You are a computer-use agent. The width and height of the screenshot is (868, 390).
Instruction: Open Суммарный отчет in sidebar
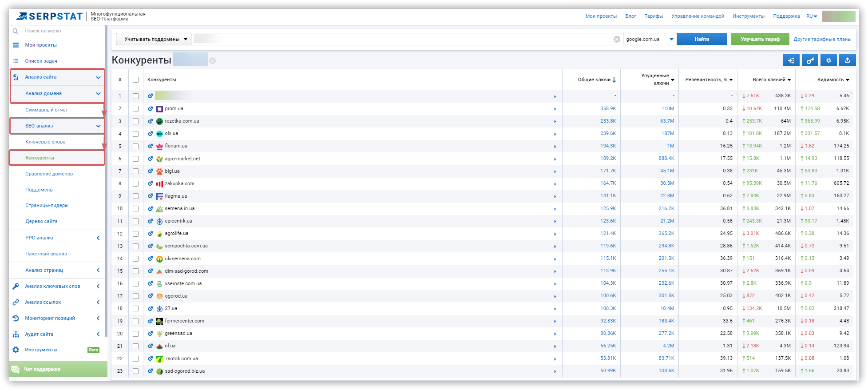tap(46, 110)
